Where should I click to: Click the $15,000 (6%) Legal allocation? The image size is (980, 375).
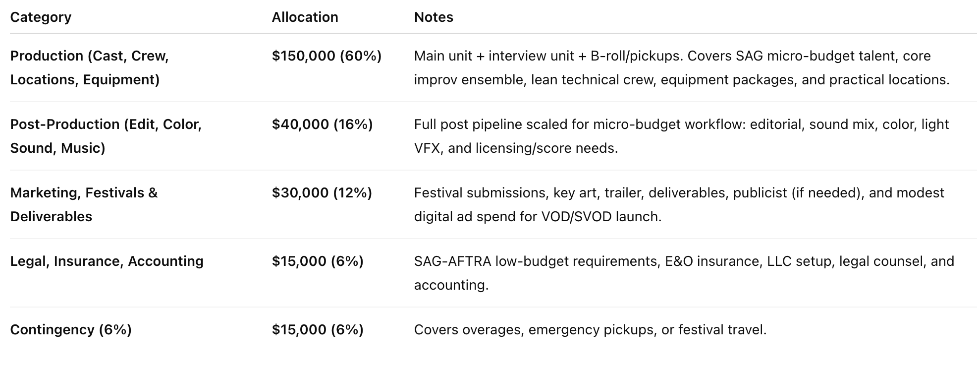coord(318,261)
